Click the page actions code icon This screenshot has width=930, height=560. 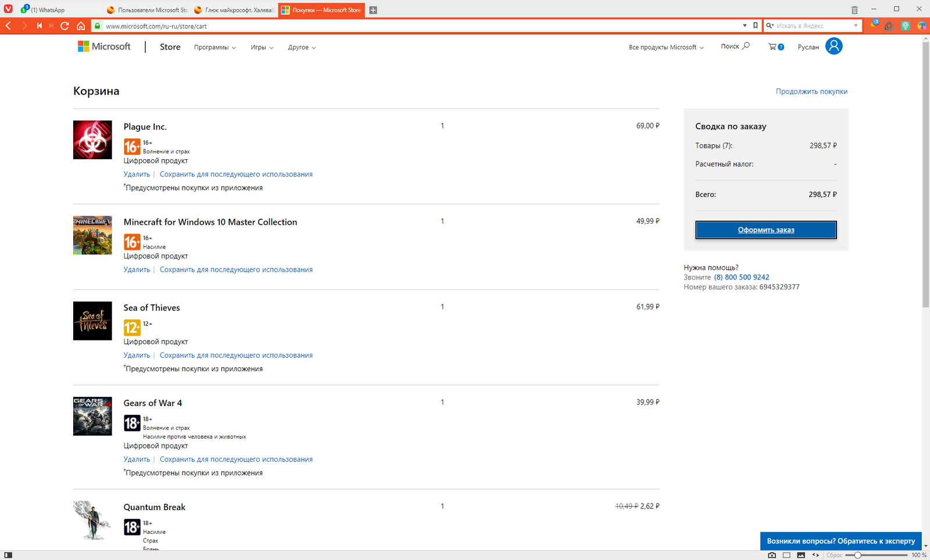coord(815,555)
